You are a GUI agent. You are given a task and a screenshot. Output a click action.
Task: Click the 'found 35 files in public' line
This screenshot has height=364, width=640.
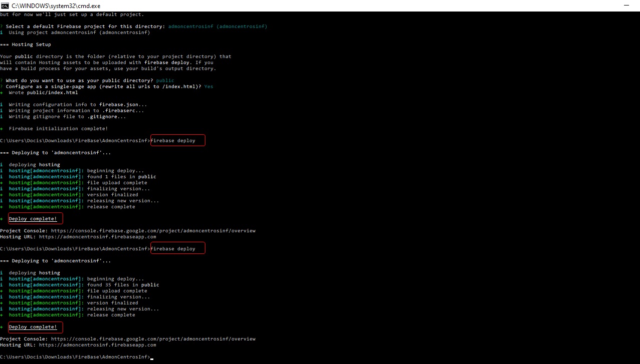[123, 285]
